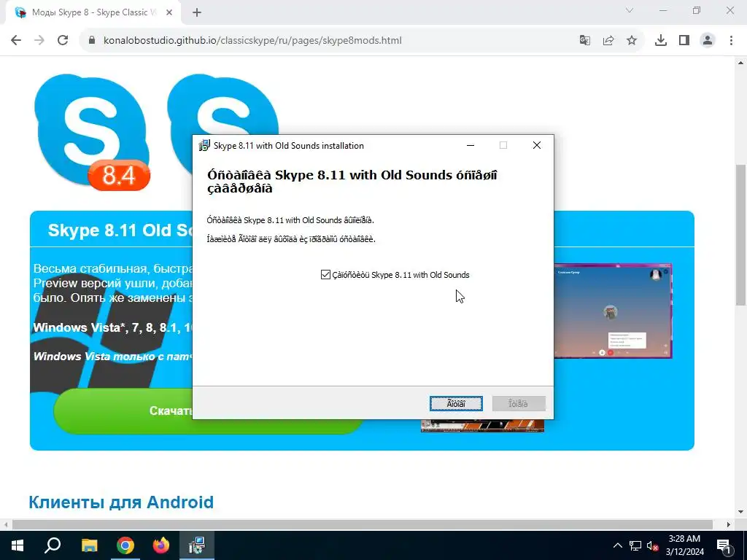Click the vertical page scrollbar thumb

click(740, 236)
